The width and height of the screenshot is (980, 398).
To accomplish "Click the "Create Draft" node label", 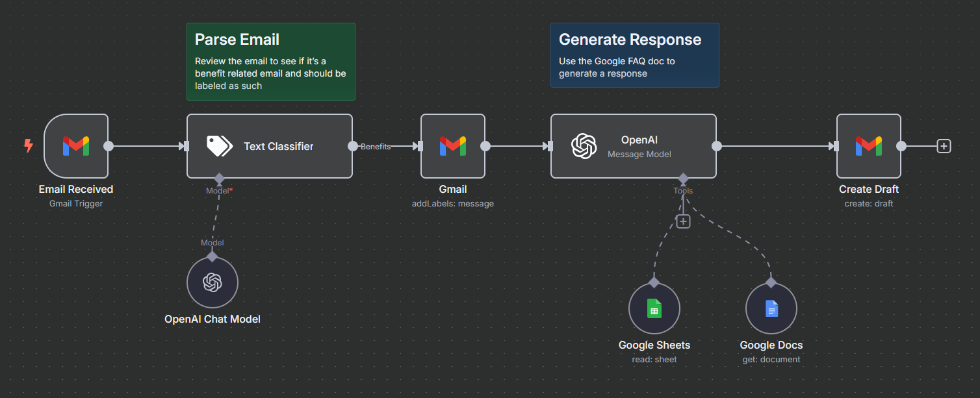I will click(869, 190).
